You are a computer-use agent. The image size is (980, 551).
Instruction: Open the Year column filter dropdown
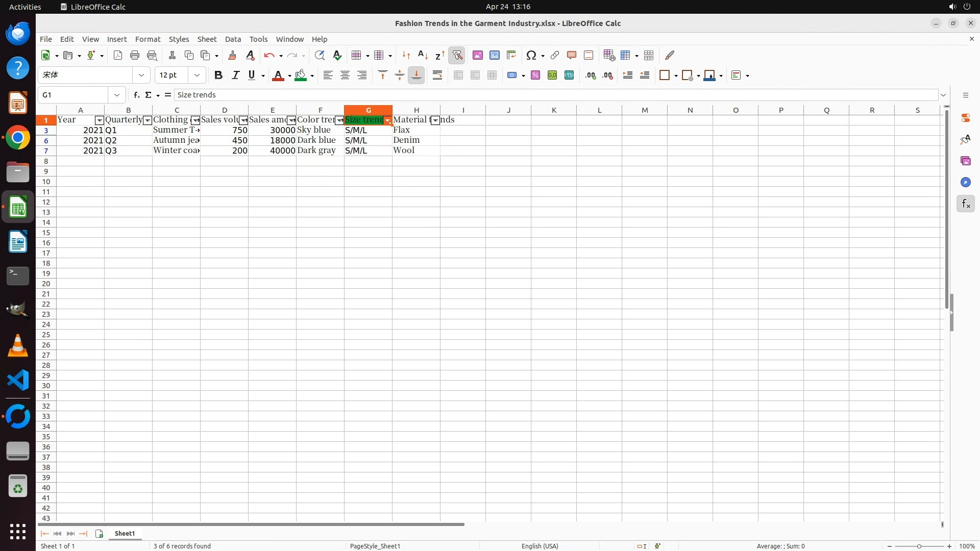100,120
